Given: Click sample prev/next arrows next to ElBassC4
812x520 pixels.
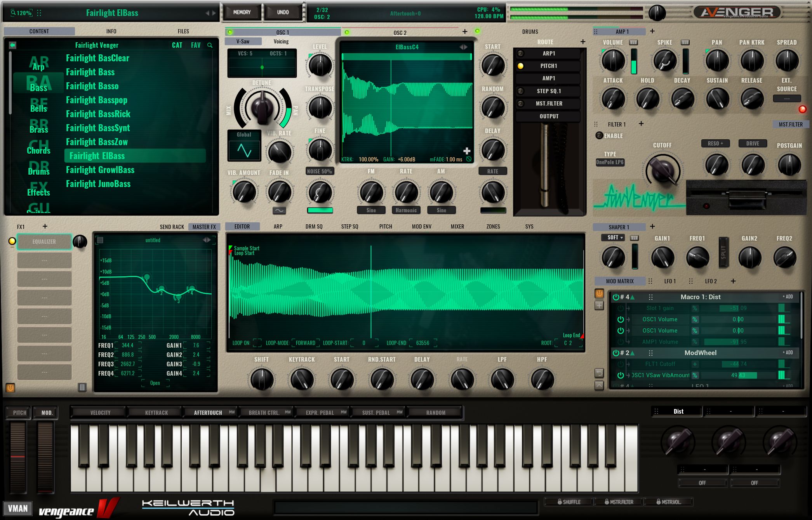Looking at the screenshot, I should 464,47.
